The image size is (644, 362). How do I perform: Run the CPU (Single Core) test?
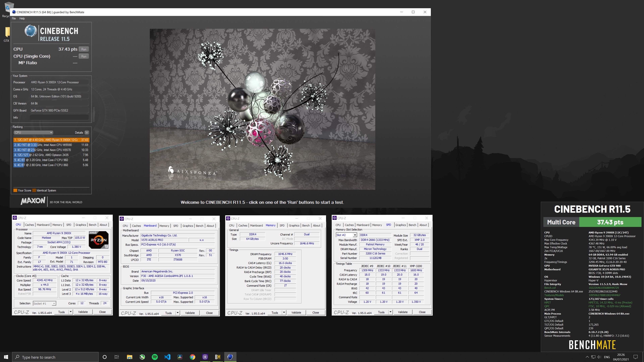84,56
